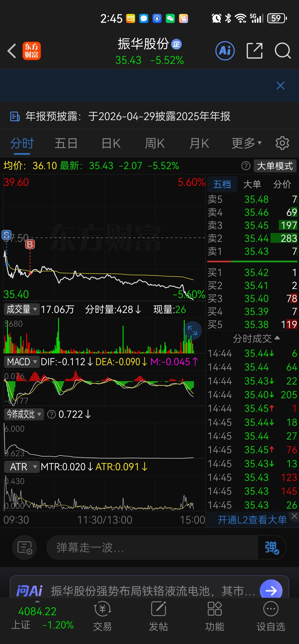The image size is (299, 644).
Task: Tap the B marker on the chart
Action: pyautogui.click(x=30, y=244)
